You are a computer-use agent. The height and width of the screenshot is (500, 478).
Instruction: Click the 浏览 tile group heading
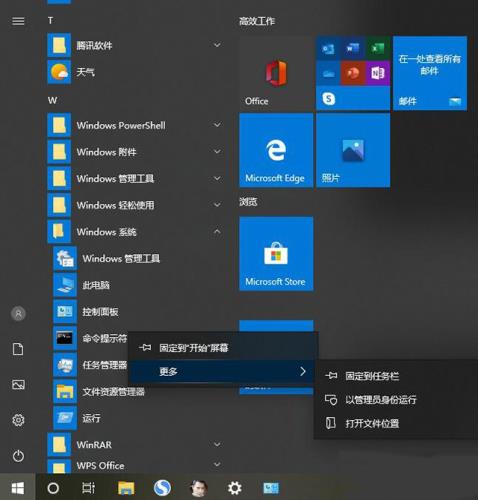[x=248, y=202]
